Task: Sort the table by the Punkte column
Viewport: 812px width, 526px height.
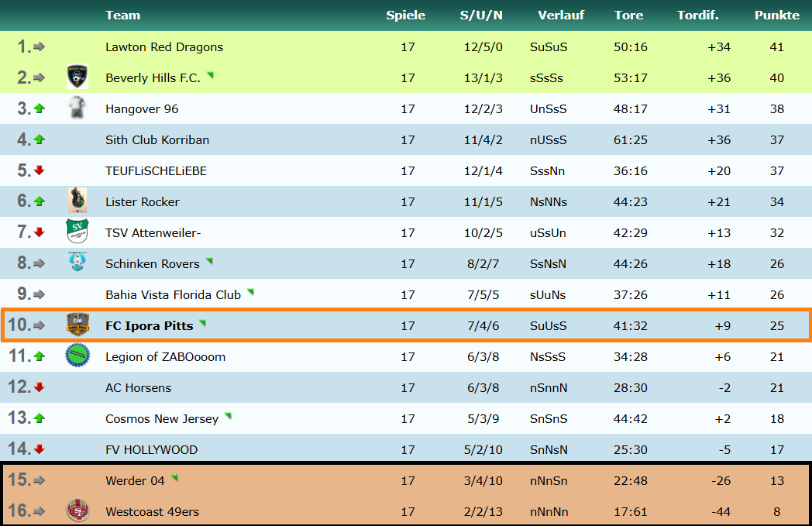Action: coord(776,15)
